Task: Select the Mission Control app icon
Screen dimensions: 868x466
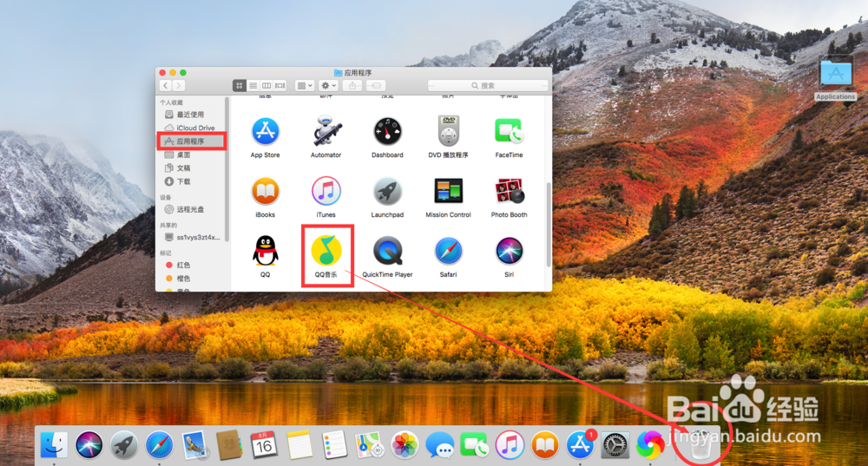Action: click(449, 192)
